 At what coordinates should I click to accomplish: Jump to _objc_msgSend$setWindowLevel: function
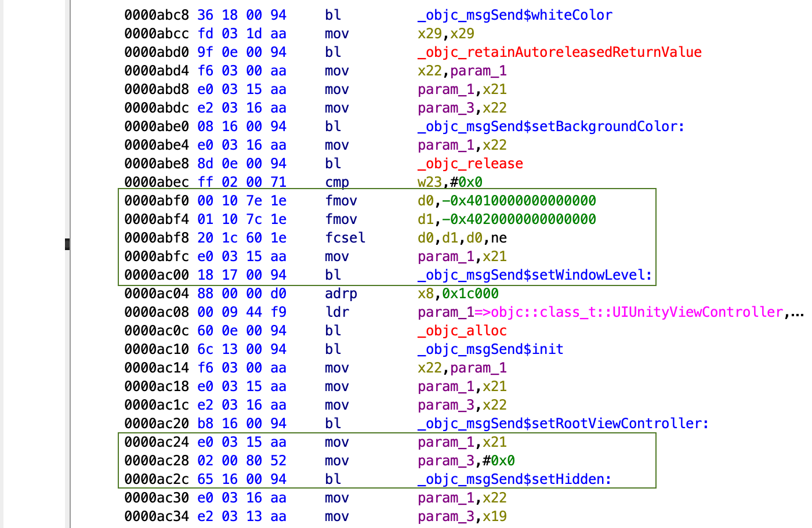(535, 275)
